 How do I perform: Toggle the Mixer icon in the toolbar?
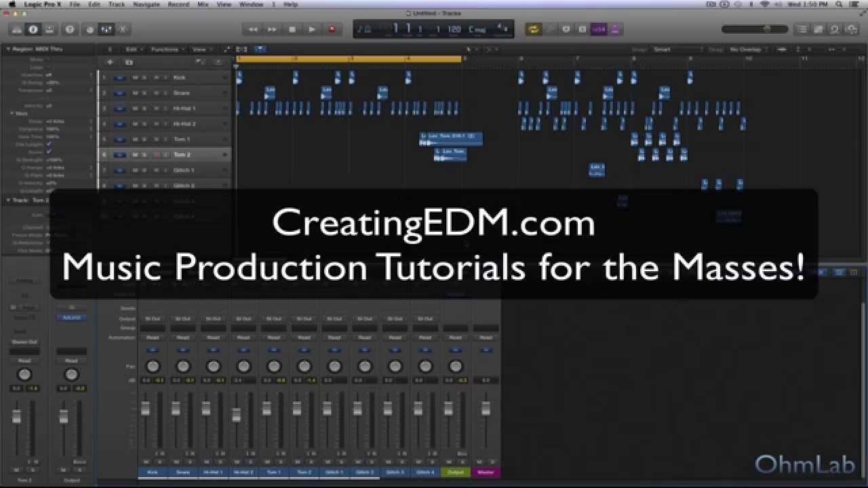tap(106, 29)
